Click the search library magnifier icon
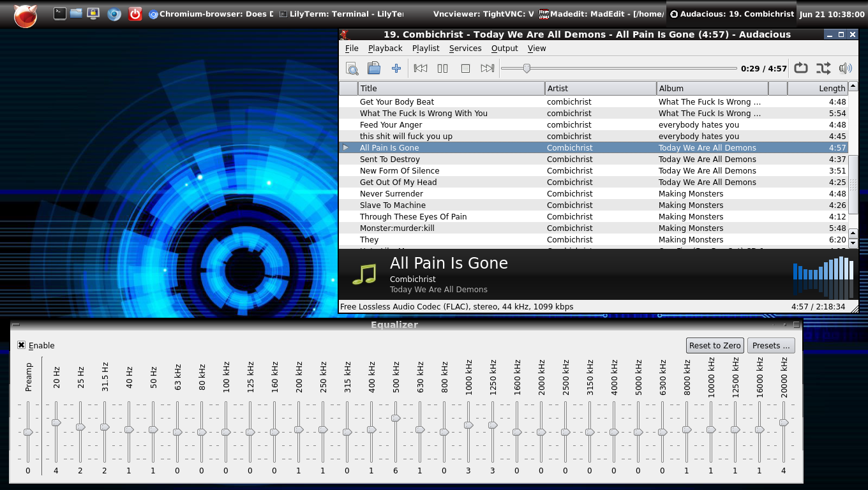The height and width of the screenshot is (490, 868). point(352,68)
